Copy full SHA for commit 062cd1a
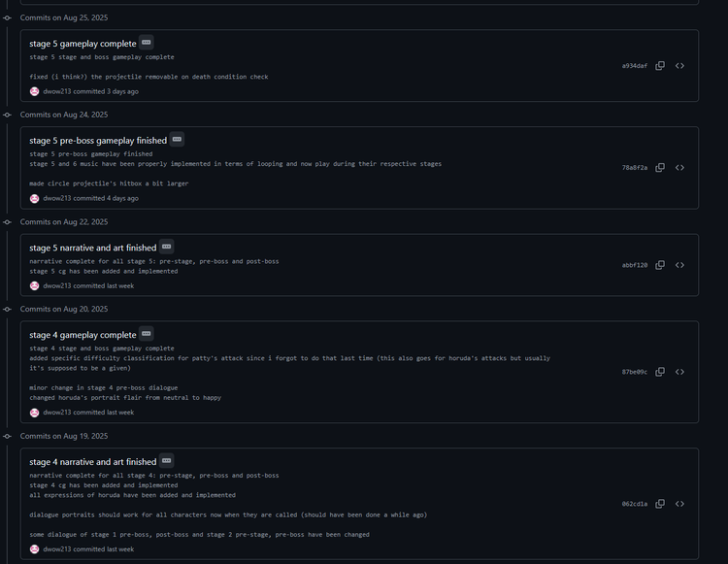The width and height of the screenshot is (728, 564). pyautogui.click(x=660, y=504)
